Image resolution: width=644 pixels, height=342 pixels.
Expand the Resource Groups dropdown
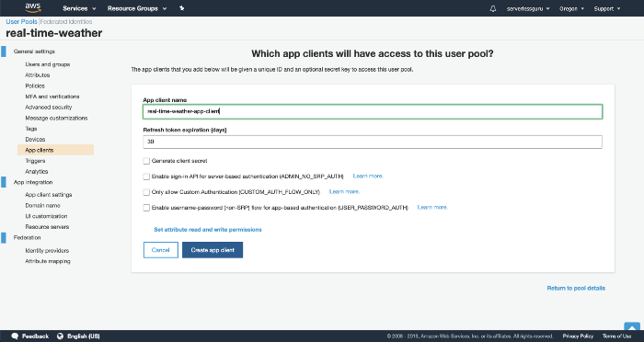tap(137, 8)
